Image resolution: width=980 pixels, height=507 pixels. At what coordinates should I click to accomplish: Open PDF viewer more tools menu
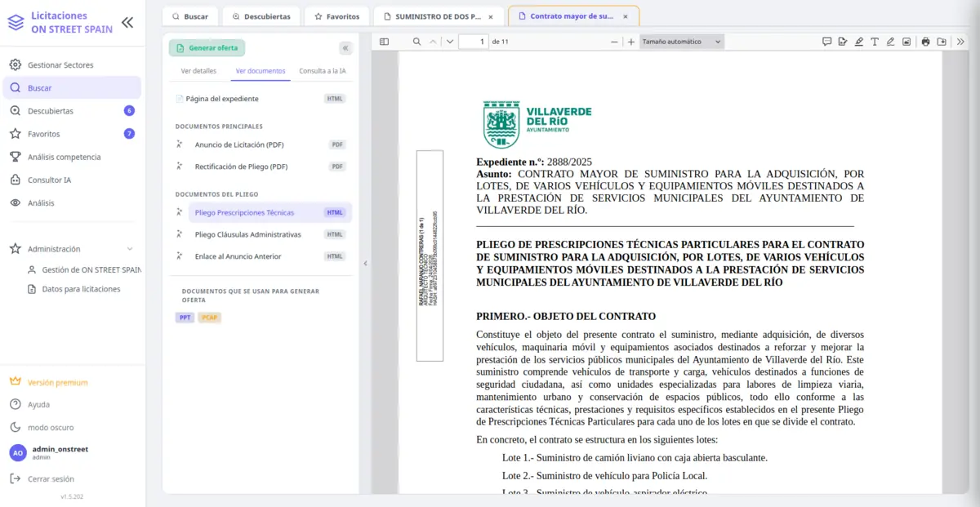(x=960, y=42)
